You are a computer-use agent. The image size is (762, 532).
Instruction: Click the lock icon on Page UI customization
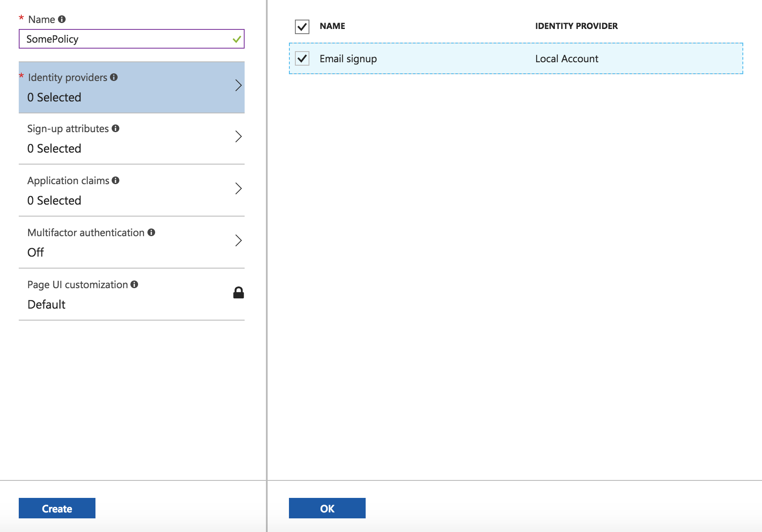pos(239,292)
